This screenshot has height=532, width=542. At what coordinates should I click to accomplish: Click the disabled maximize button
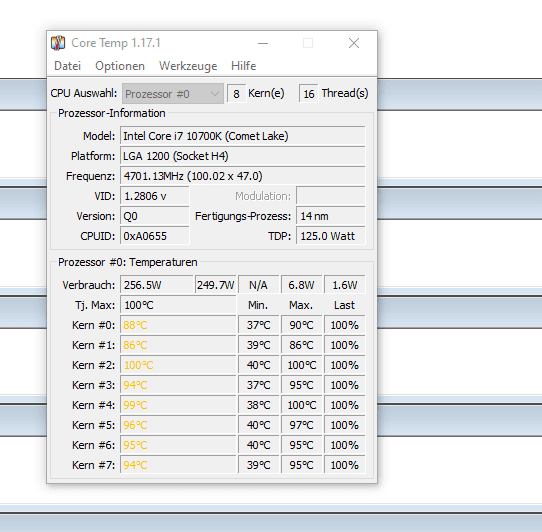(308, 43)
